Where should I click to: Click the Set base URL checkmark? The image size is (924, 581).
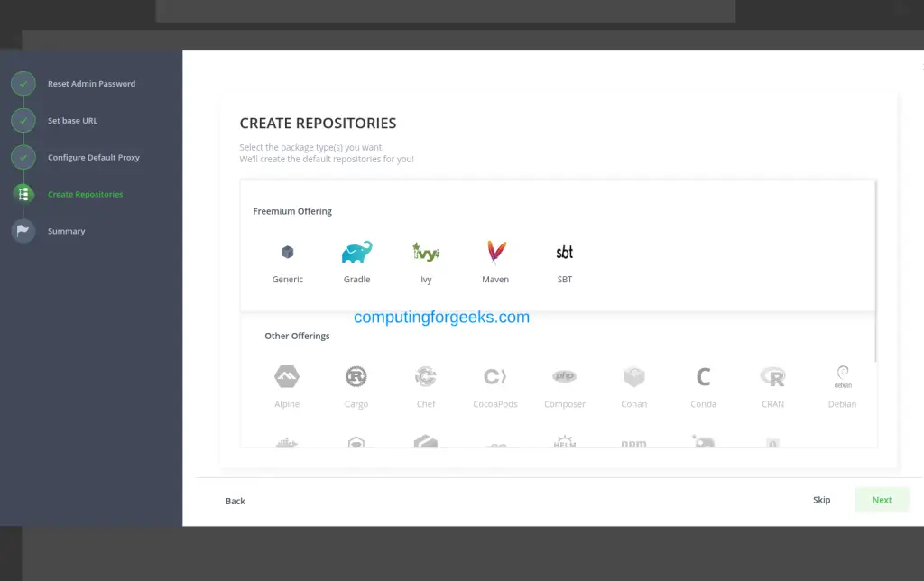[23, 121]
